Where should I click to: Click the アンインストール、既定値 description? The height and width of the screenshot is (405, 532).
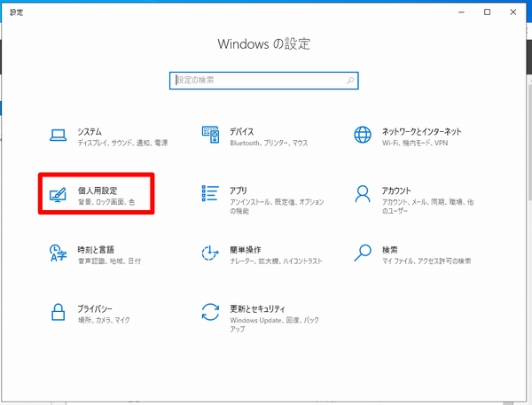[x=277, y=206]
